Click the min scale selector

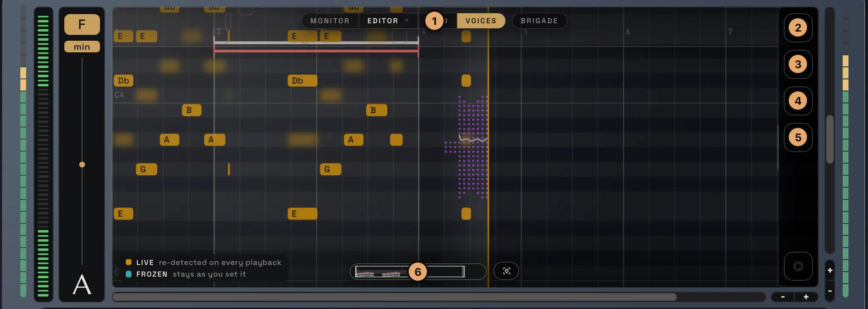pos(82,47)
